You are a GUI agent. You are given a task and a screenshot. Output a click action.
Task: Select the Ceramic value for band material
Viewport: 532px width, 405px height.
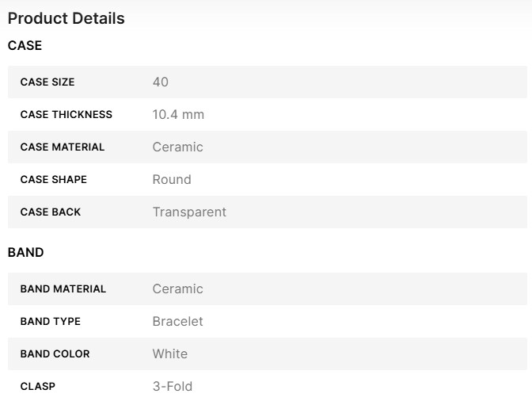click(177, 289)
